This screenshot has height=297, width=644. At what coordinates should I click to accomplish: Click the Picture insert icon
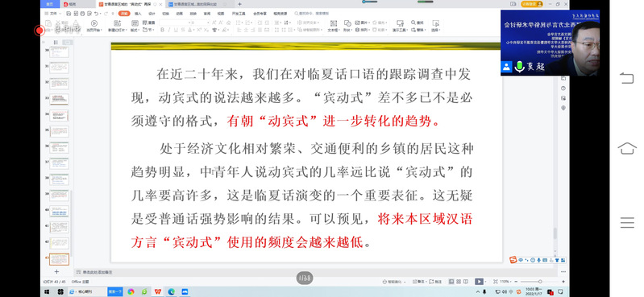click(357, 23)
